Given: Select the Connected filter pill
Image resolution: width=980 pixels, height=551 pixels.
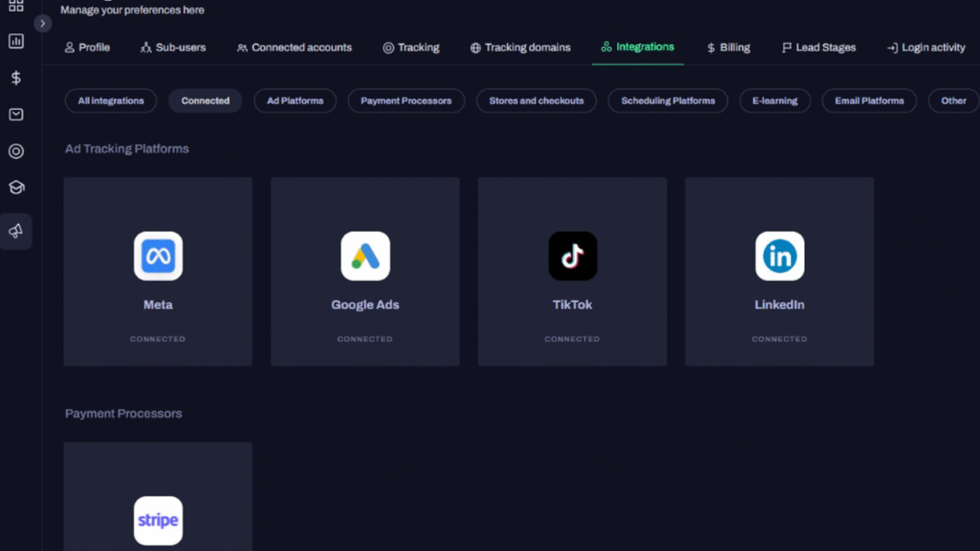Looking at the screenshot, I should pos(206,101).
